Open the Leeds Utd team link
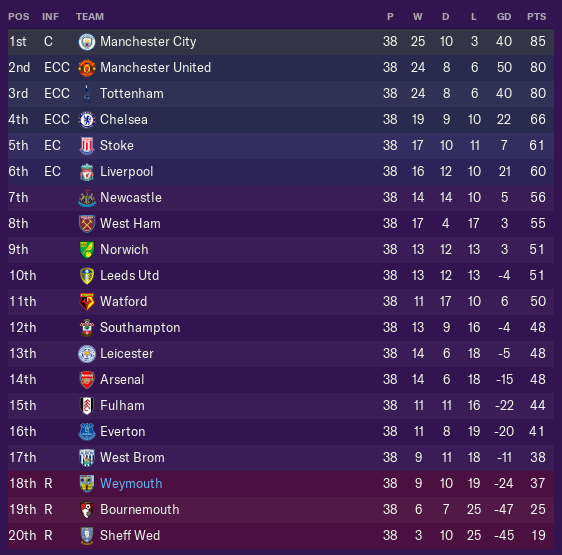This screenshot has width=562, height=555. (x=129, y=275)
